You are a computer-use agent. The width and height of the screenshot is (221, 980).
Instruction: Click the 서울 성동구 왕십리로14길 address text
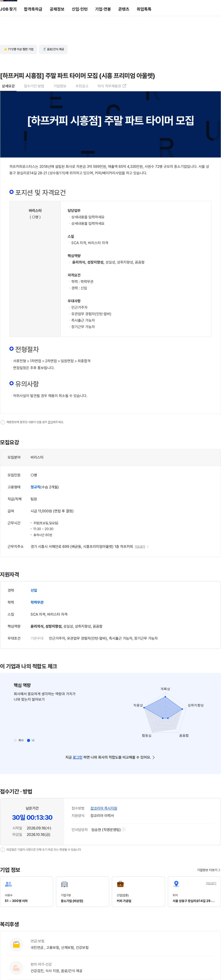pyautogui.click(x=194, y=901)
